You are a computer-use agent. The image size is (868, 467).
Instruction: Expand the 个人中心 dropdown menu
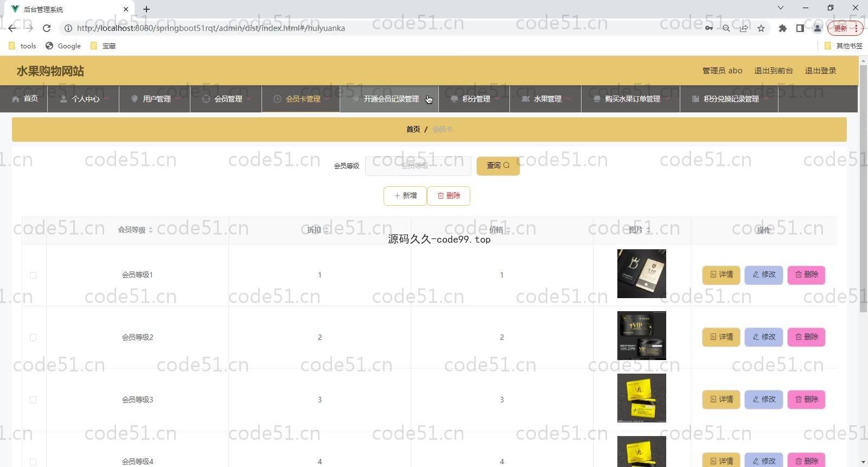(107, 99)
